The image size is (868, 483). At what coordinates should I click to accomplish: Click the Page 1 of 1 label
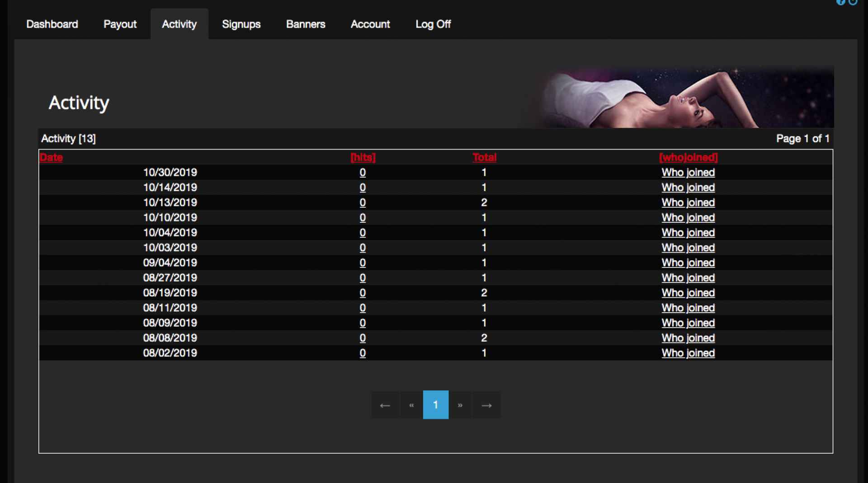click(x=803, y=139)
